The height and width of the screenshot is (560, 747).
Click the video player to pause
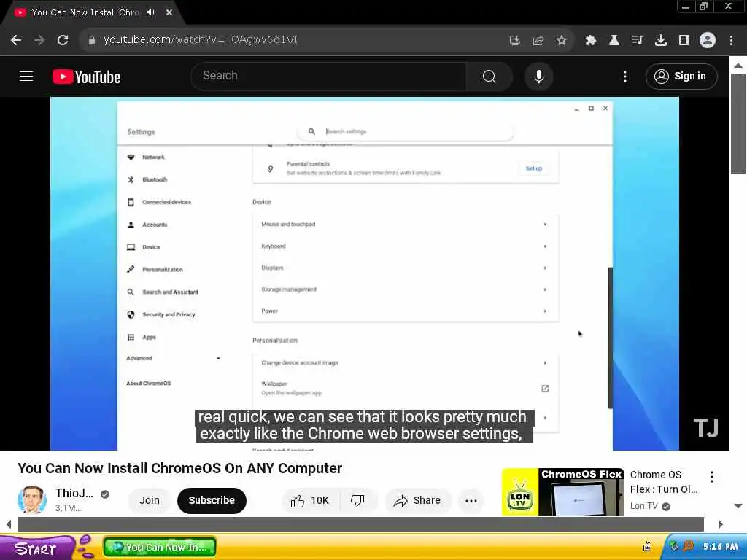pyautogui.click(x=365, y=274)
